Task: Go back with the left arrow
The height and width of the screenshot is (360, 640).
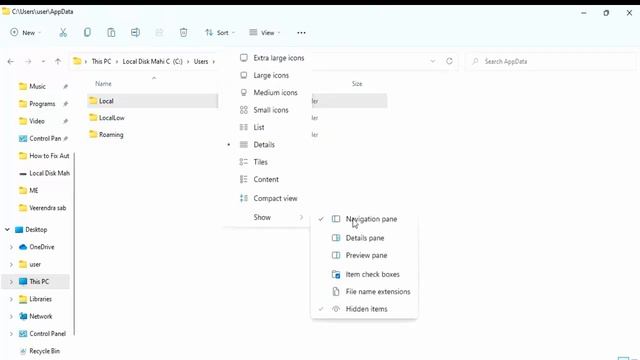Action: pos(11,62)
